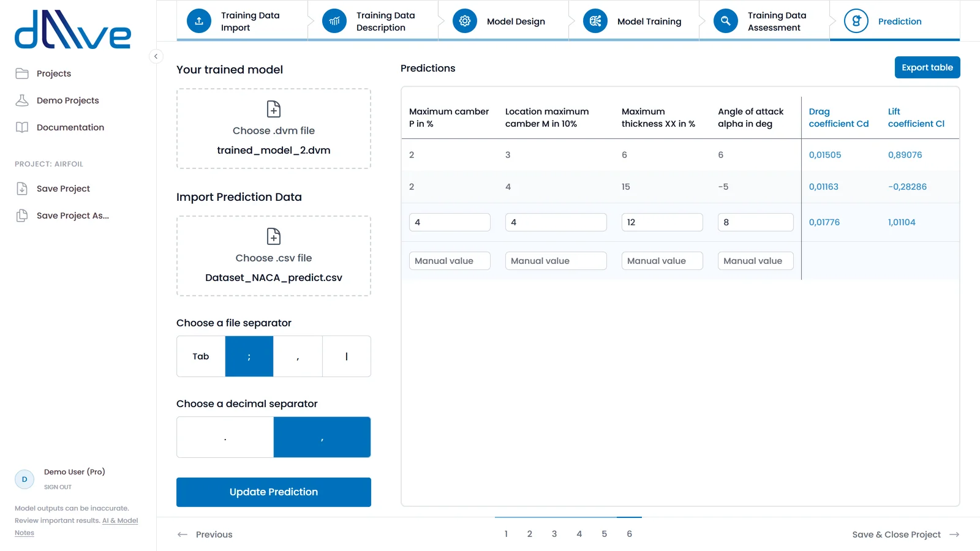Viewport: 980px width, 551px height.
Task: Click the Save & Close right arrow icon
Action: (x=954, y=534)
